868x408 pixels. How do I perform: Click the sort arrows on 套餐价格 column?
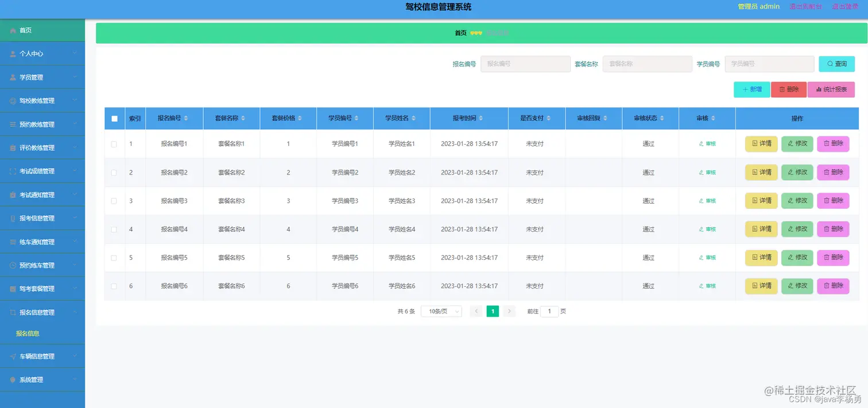(x=300, y=118)
